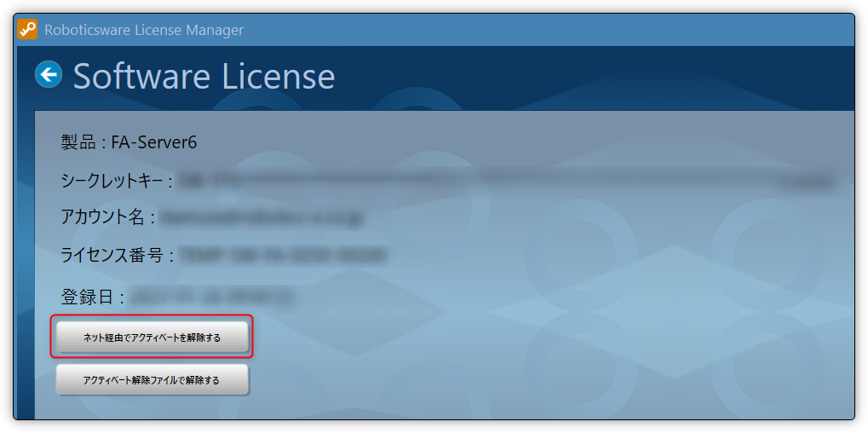Select the blurred secret key value

[x=509, y=181]
